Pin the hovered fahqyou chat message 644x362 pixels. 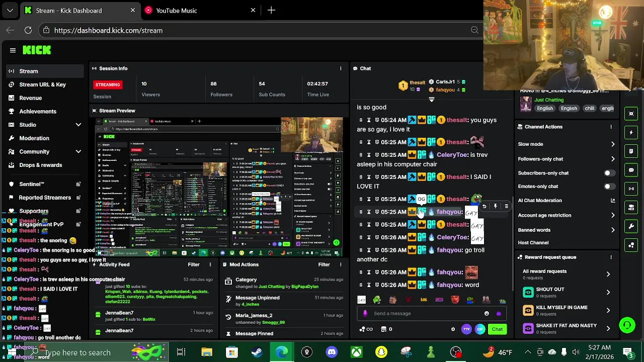(x=495, y=206)
